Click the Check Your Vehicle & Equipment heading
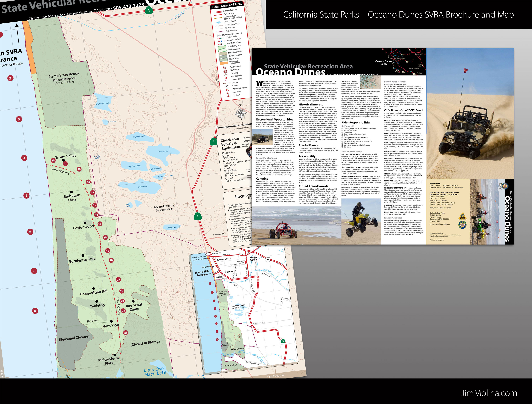 230,144
